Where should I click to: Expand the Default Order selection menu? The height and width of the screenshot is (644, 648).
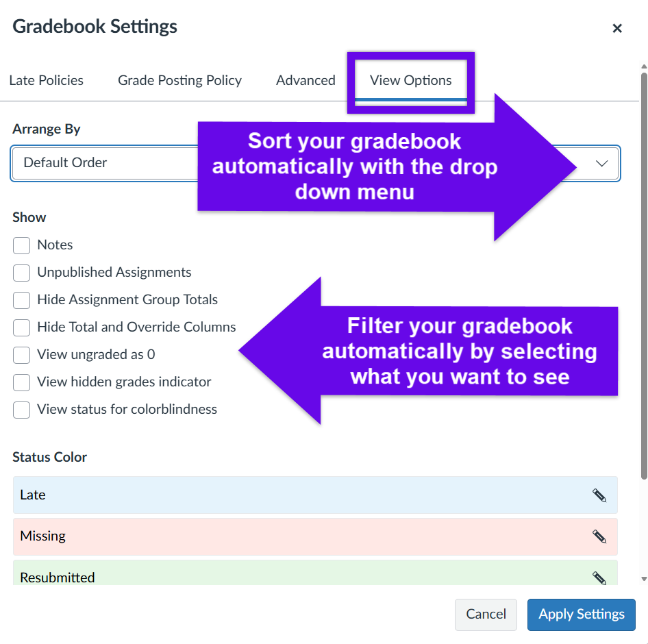click(x=601, y=163)
